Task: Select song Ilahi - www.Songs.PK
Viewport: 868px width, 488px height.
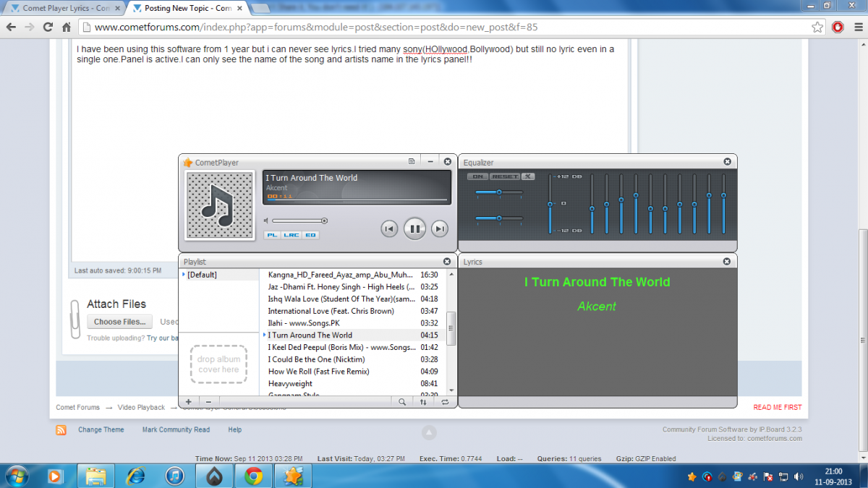Action: pyautogui.click(x=353, y=323)
